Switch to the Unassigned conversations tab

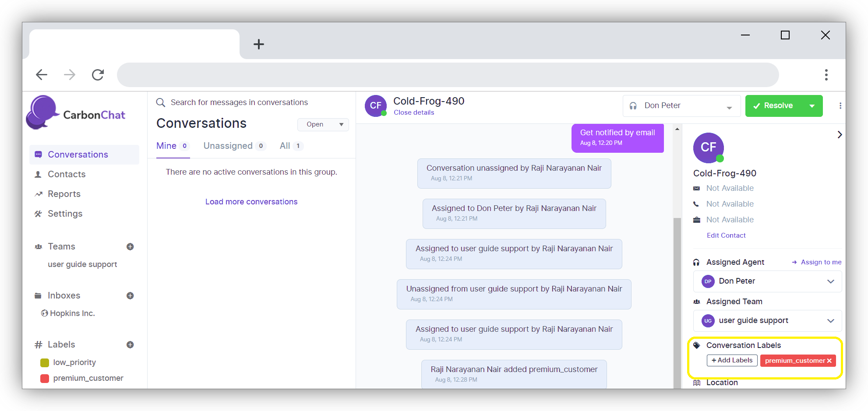[x=228, y=146]
